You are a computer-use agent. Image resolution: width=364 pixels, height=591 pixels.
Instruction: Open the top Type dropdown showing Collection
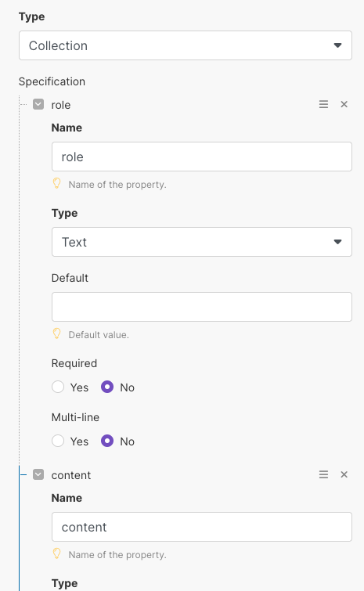coord(186,45)
